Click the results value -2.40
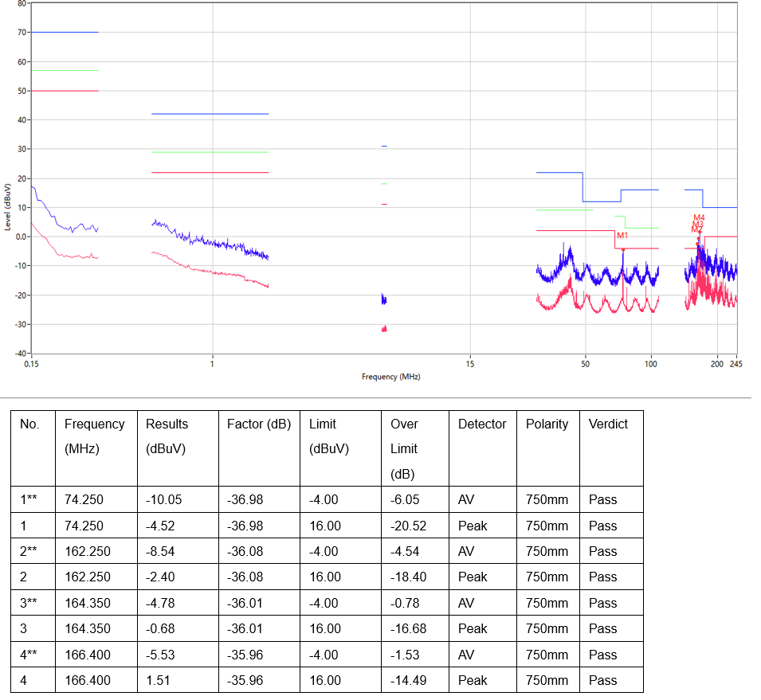Image resolution: width=761 pixels, height=700 pixels. tap(161, 577)
